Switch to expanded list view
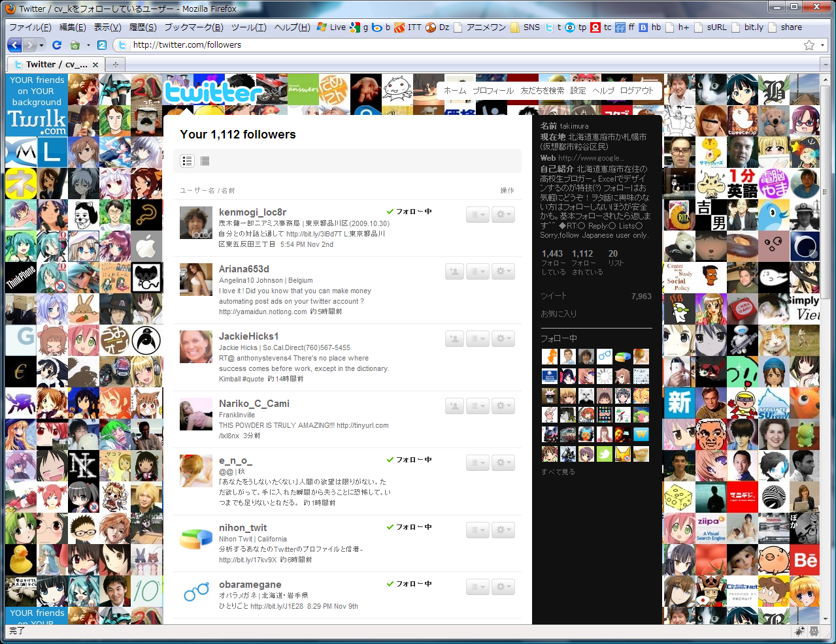Viewport: 836px width, 644px height. pos(188,161)
